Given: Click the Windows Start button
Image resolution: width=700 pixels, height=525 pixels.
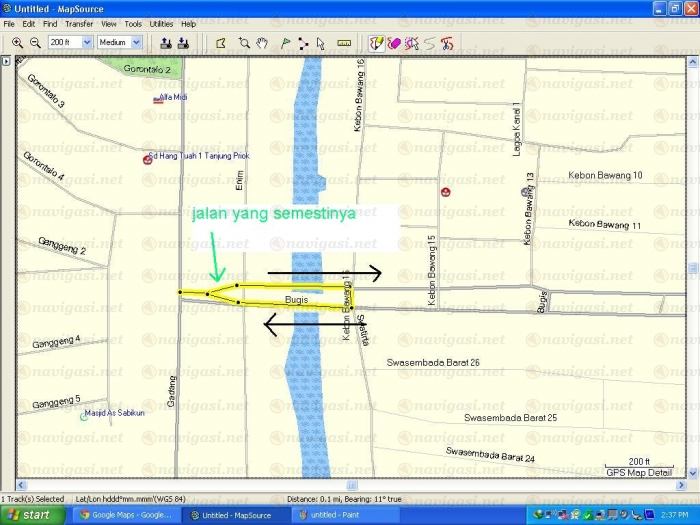Looking at the screenshot, I should click(32, 515).
